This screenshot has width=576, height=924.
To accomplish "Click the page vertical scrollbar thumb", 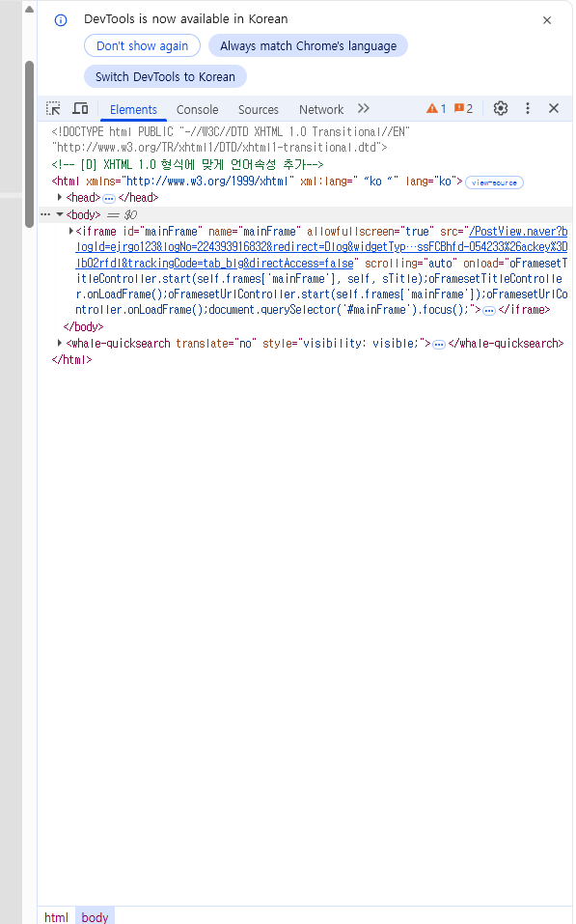I will pos(29,144).
